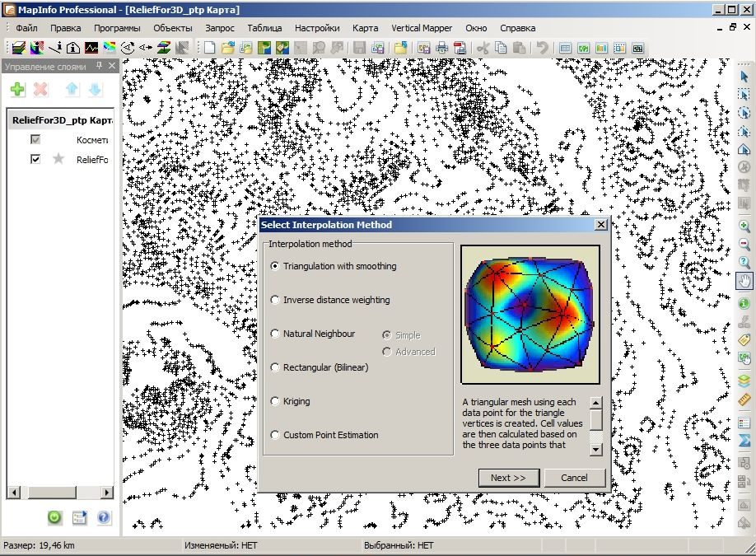Open the Объекты menu

(x=173, y=28)
